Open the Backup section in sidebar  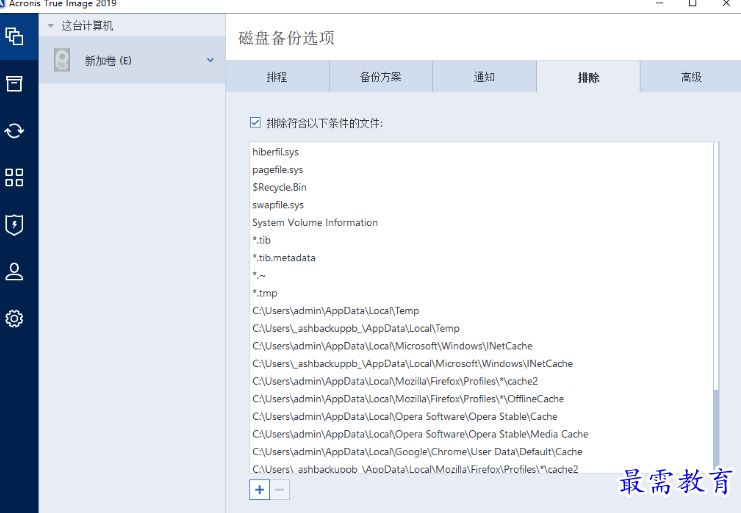(x=14, y=36)
